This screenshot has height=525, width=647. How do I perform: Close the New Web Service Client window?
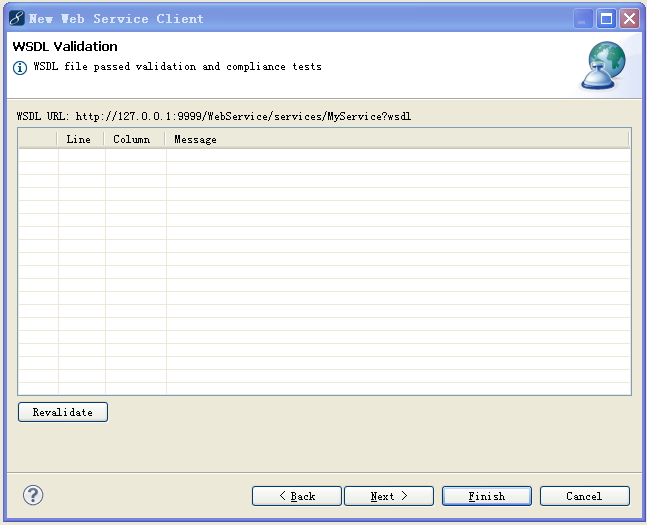(629, 19)
